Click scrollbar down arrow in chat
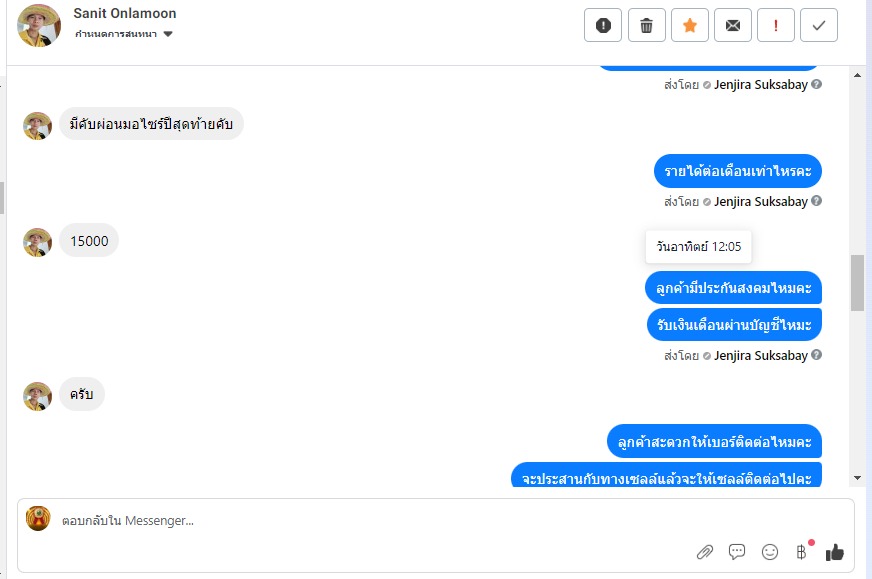The height and width of the screenshot is (579, 872). (x=857, y=478)
